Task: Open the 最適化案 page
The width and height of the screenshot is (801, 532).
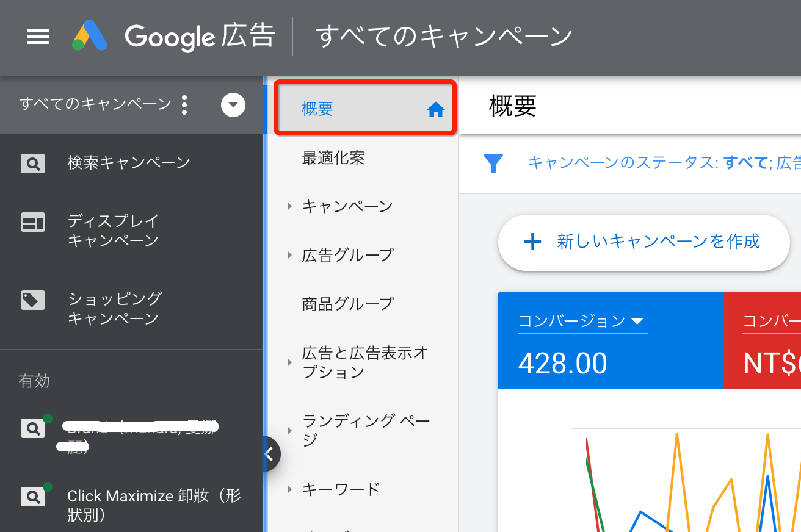Action: tap(333, 159)
